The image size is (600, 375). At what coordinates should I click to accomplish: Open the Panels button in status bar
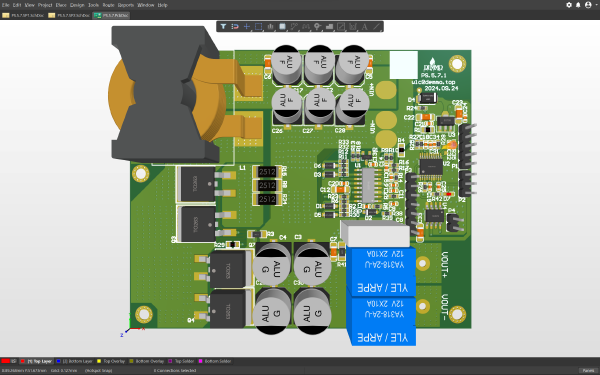tap(589, 370)
